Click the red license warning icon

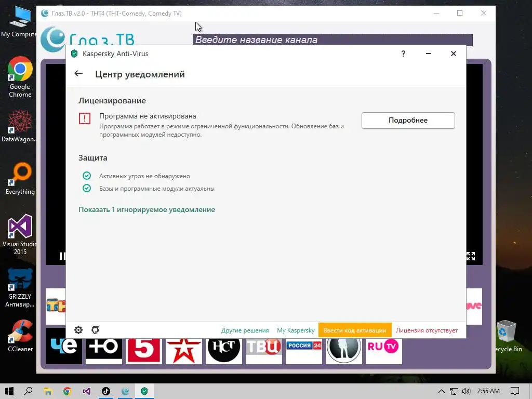click(x=85, y=118)
